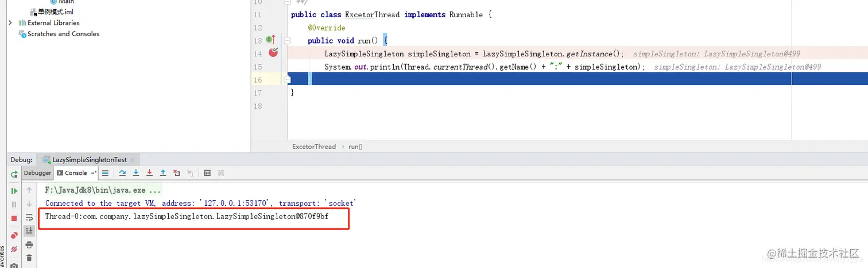
Task: Click the console up arrow icon
Action: pyautogui.click(x=29, y=190)
